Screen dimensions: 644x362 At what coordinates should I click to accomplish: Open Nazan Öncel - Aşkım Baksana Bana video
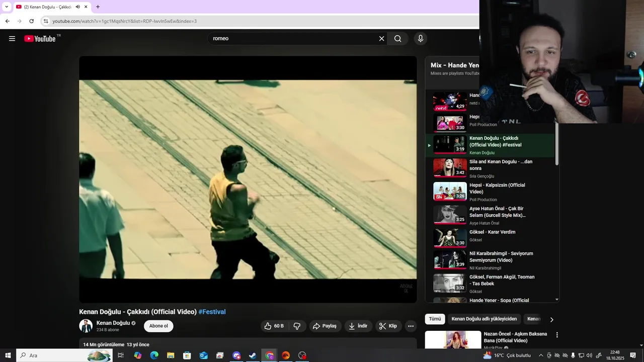515,337
